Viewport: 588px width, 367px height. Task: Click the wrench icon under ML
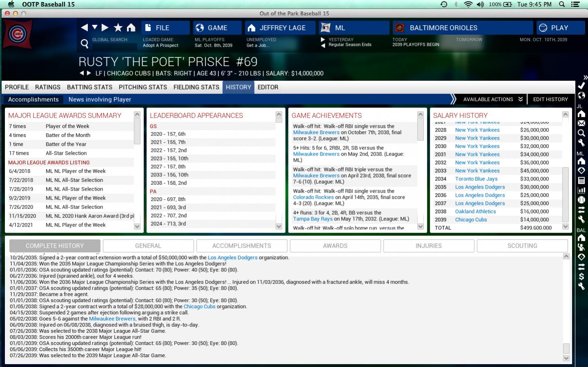[581, 220]
